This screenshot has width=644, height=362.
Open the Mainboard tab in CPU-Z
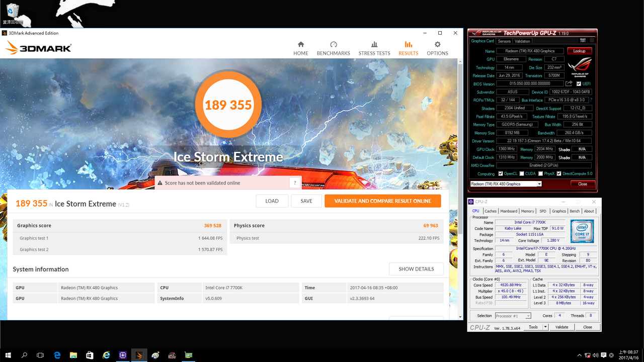pyautogui.click(x=509, y=211)
